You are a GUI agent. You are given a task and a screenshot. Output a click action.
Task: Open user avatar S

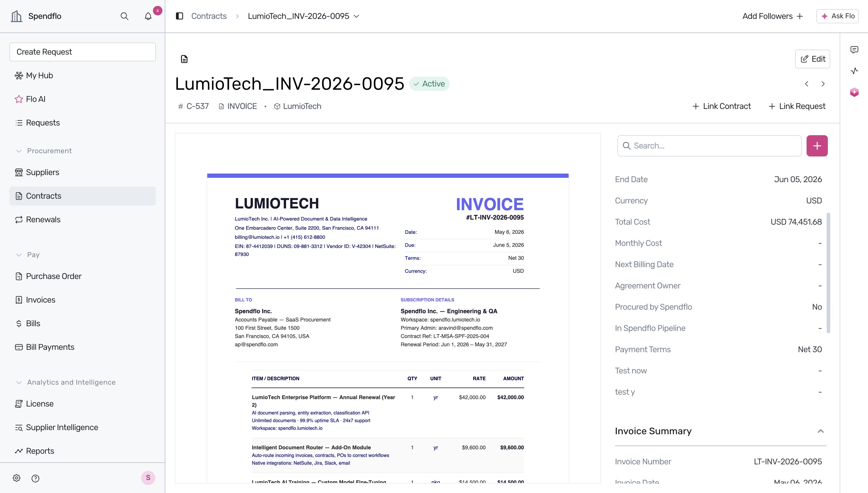(x=148, y=478)
